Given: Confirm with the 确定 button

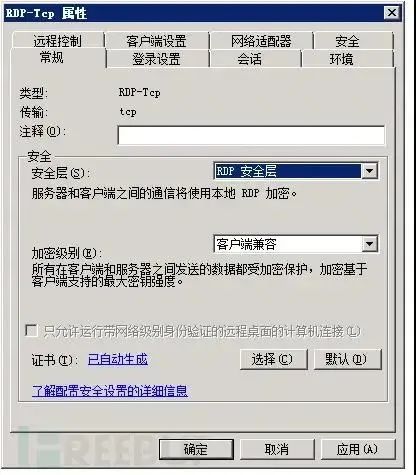Looking at the screenshot, I should [196, 449].
